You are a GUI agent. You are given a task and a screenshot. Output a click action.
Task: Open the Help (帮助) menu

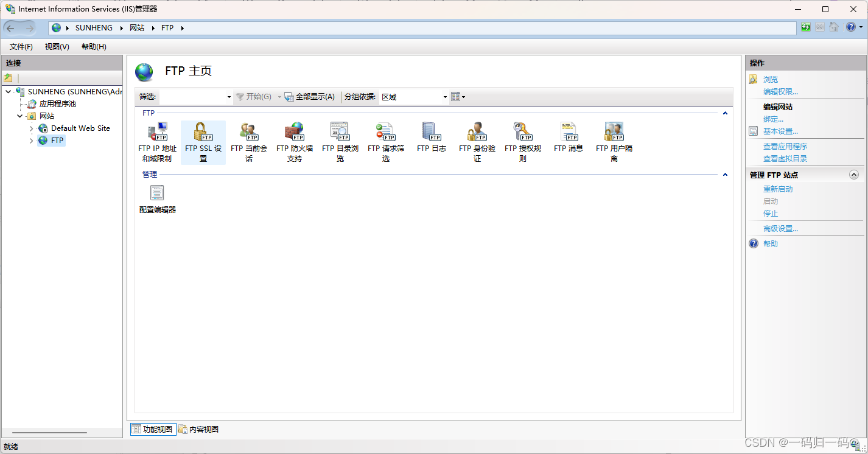[x=94, y=47]
